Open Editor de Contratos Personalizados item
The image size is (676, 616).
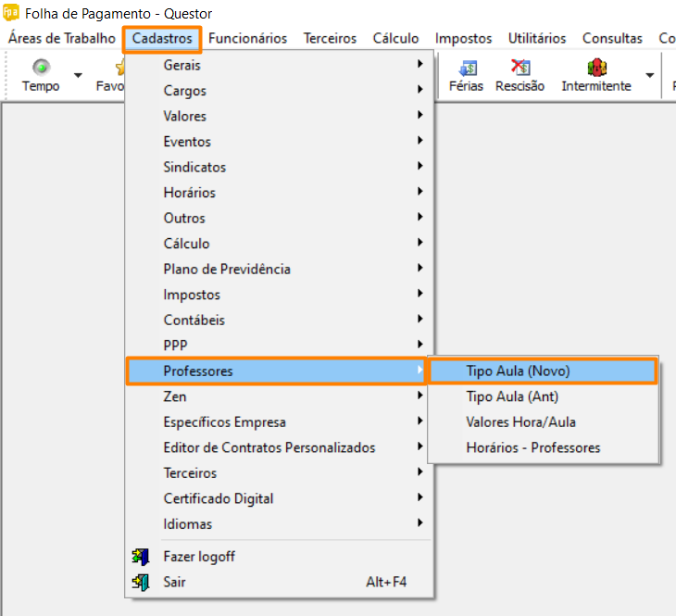269,447
